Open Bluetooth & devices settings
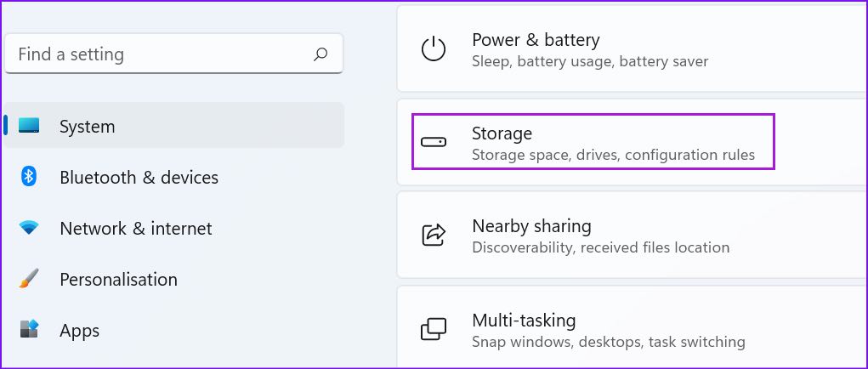868x369 pixels. pos(173,177)
